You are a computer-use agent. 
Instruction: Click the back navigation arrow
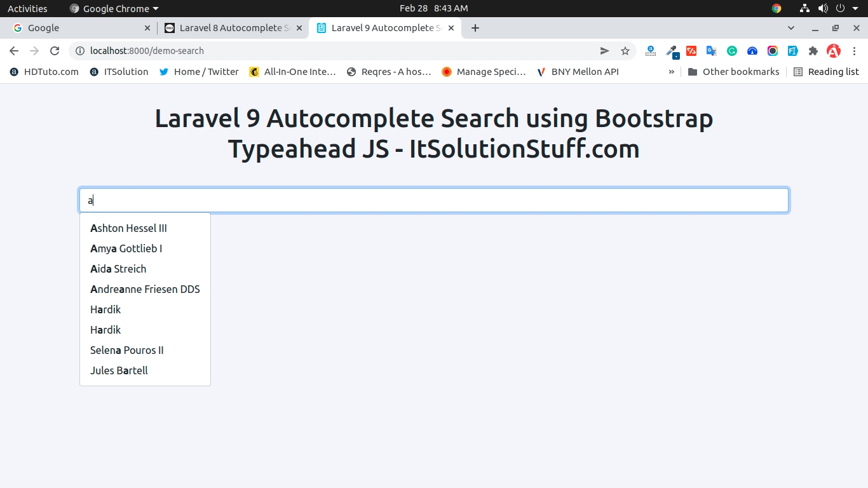coord(14,51)
